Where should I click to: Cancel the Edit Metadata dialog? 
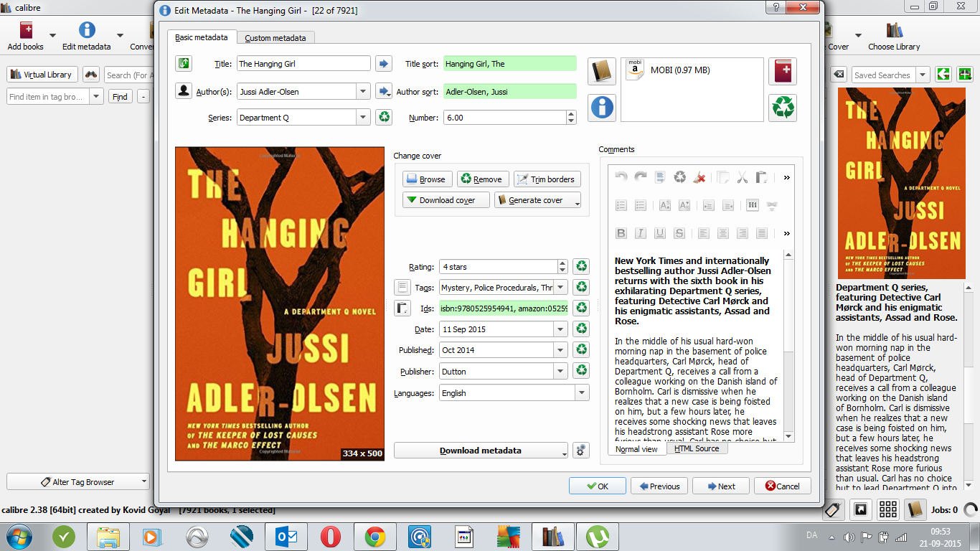pyautogui.click(x=783, y=486)
